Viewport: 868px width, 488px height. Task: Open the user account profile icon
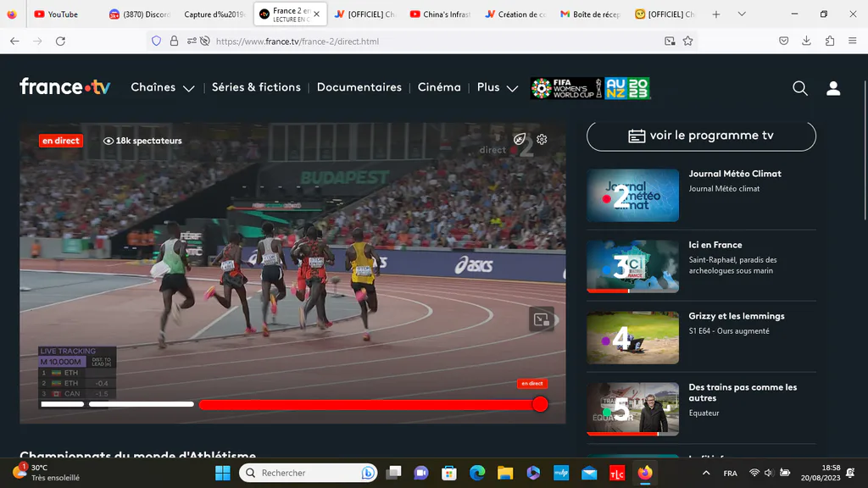click(x=833, y=88)
